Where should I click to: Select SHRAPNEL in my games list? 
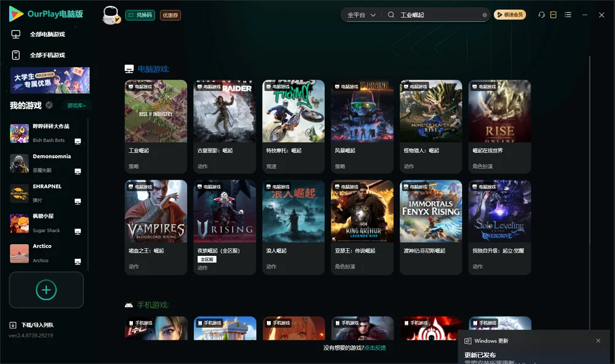tap(46, 193)
